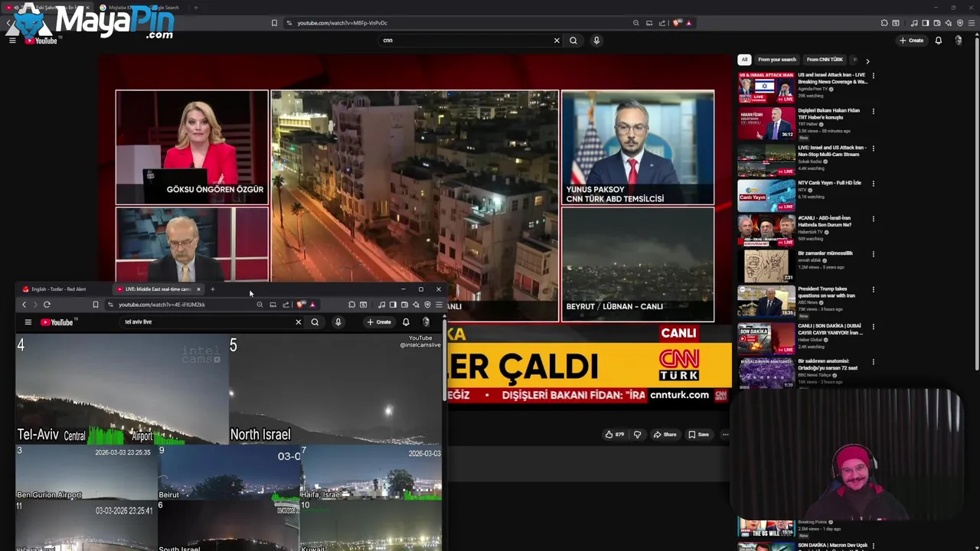Share page icon in front window
This screenshot has height=551, width=980.
tap(286, 305)
